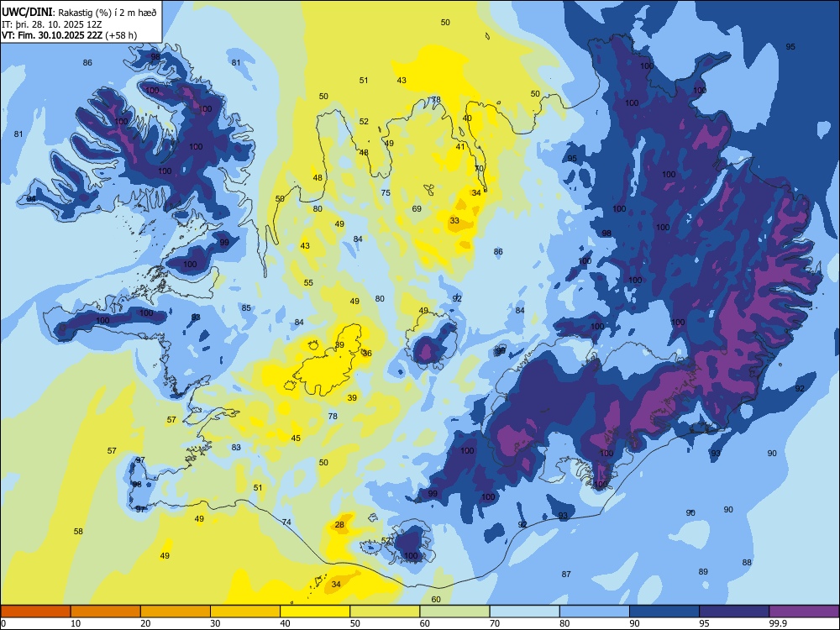
Task: Click the humidity value '33' on the map
Action: (x=454, y=220)
